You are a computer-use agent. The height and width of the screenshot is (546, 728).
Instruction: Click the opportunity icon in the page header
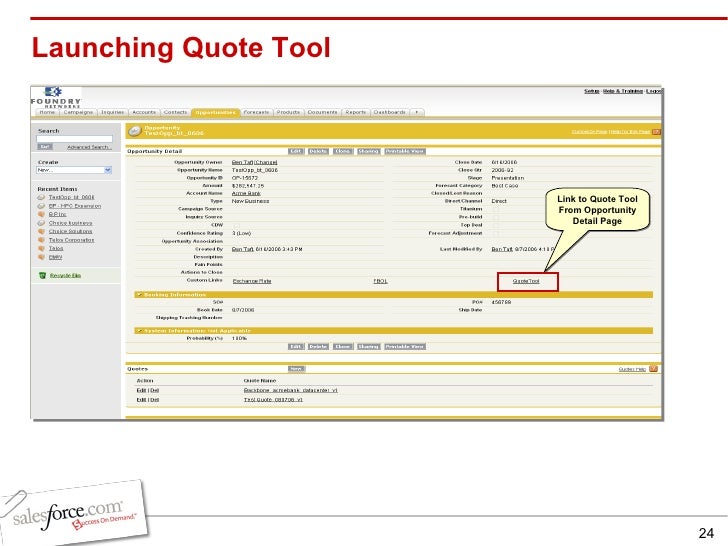coord(135,131)
